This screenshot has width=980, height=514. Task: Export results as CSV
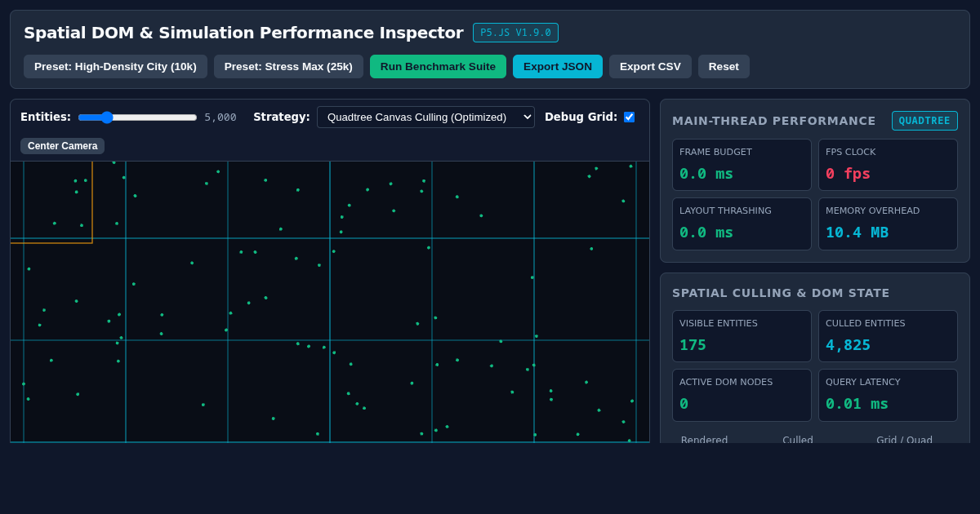pyautogui.click(x=650, y=67)
